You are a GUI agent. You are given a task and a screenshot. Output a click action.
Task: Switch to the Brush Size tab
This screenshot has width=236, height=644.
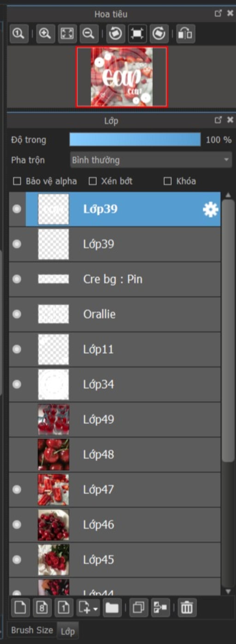(32, 630)
